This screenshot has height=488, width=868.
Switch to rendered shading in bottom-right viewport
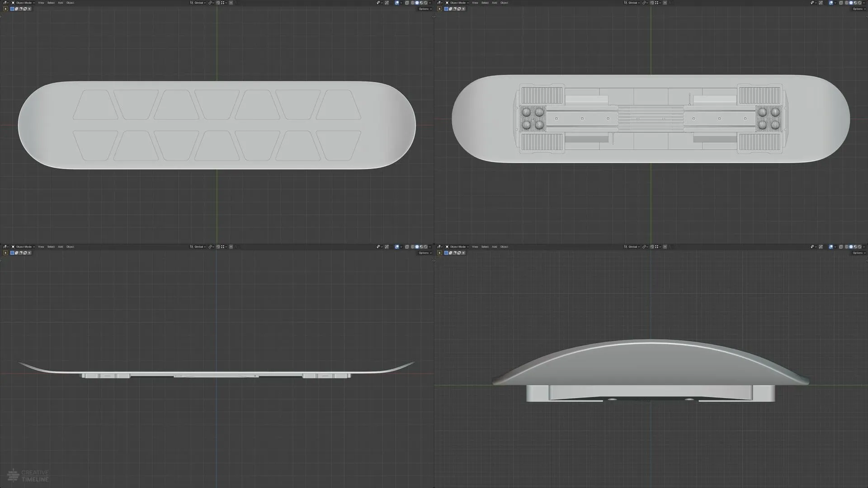point(859,247)
